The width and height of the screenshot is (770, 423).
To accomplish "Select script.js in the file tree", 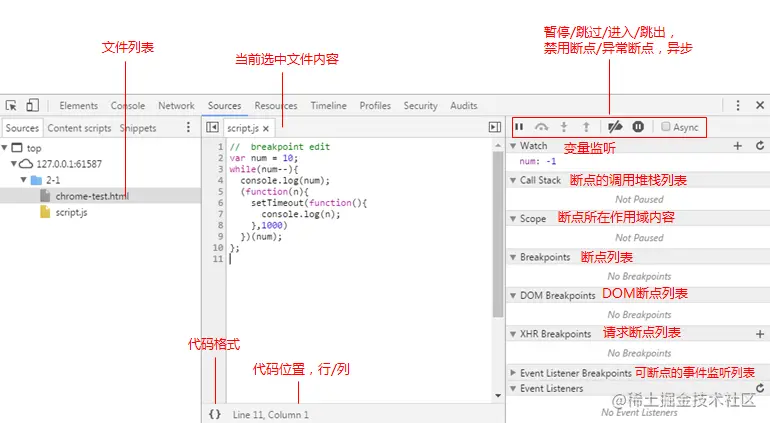I will (x=71, y=212).
